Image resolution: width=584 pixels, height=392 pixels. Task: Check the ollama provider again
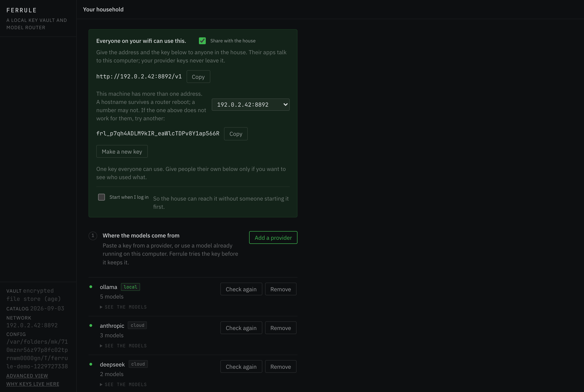[x=241, y=289]
